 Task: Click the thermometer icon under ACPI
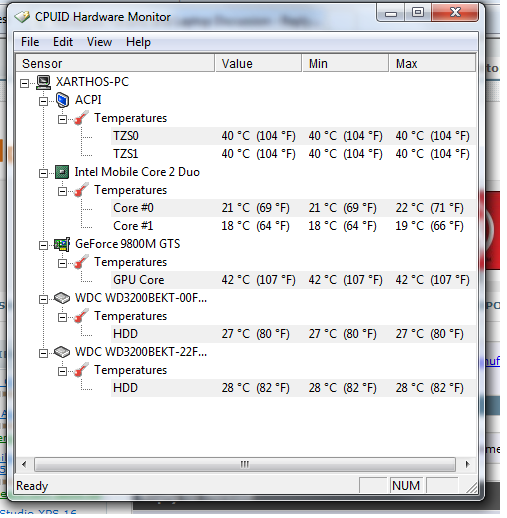(x=81, y=118)
